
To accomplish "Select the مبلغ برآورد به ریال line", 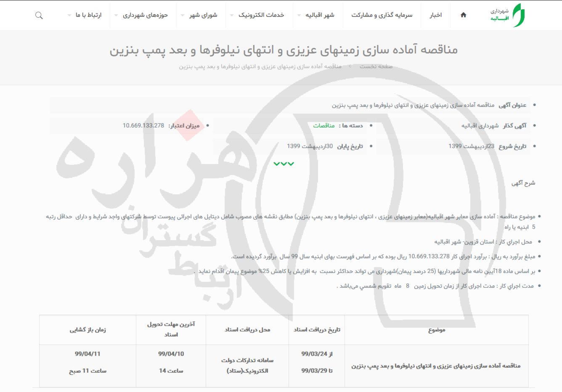I will pyautogui.click(x=383, y=257).
